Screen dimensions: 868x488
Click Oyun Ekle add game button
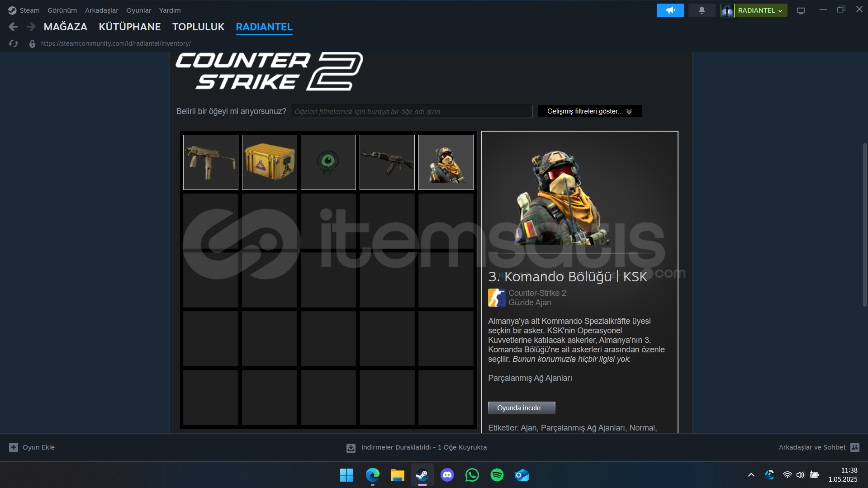(32, 447)
